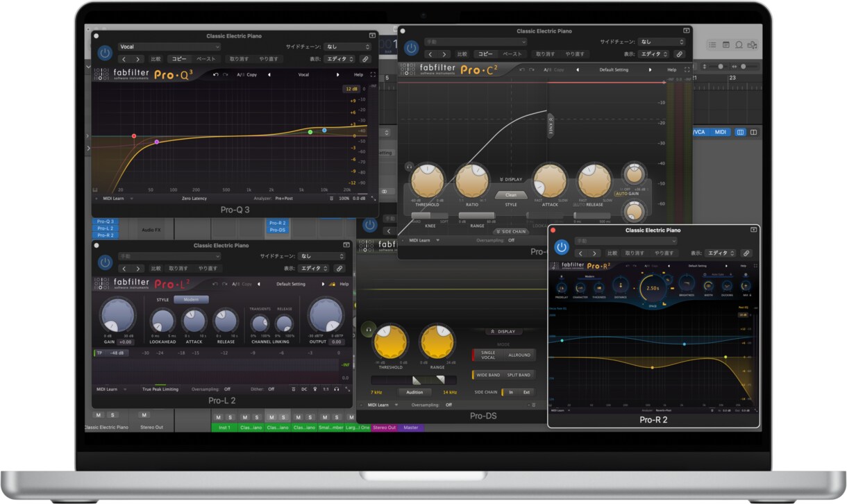Open the Vocal preset dropdown in Pro-Q 3
Viewport: 847px width, 504px height.
(x=169, y=47)
